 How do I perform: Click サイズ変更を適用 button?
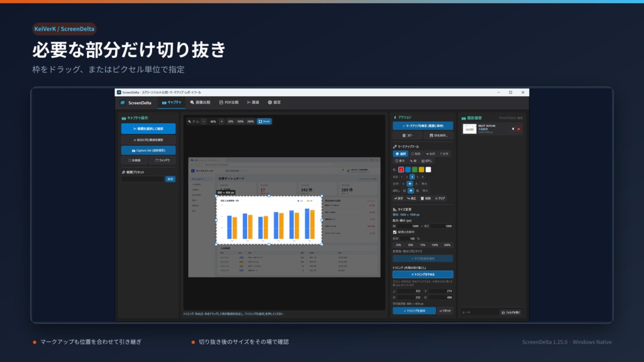coord(423,258)
